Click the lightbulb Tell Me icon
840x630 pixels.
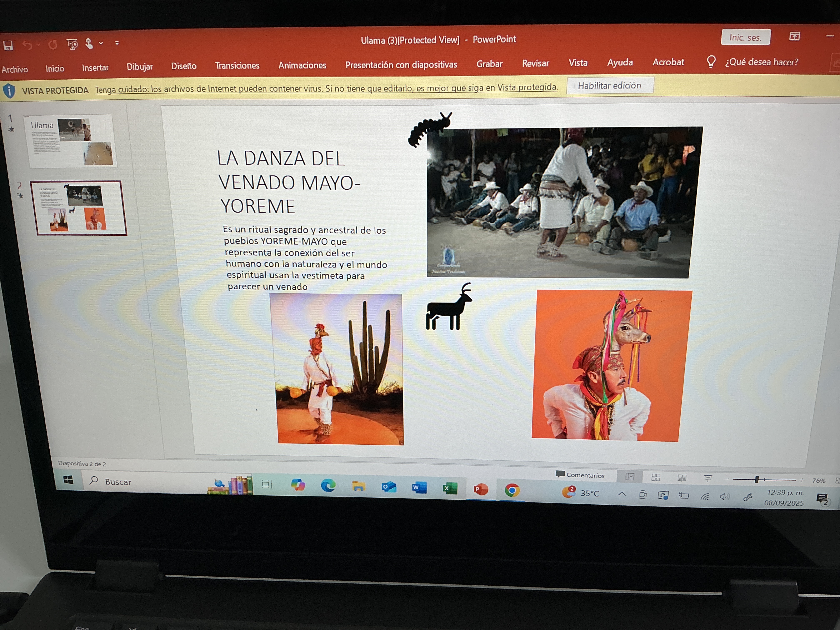711,61
